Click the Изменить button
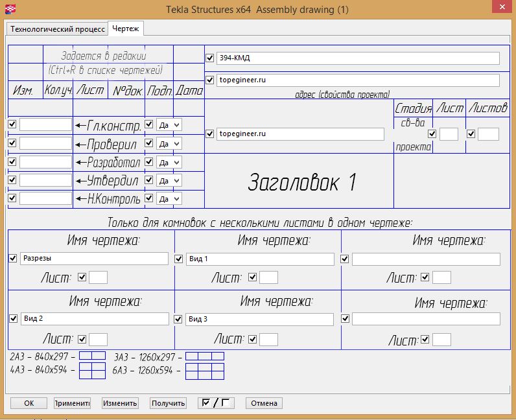The width and height of the screenshot is (516, 420). (x=120, y=403)
